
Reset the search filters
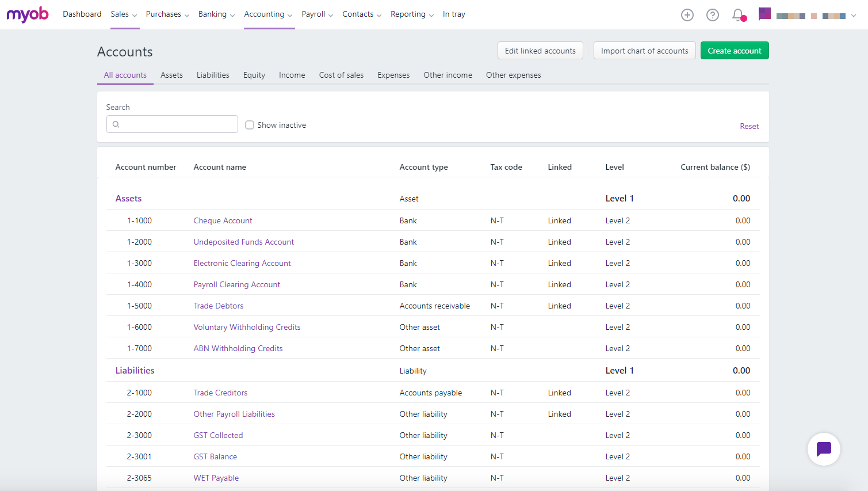click(x=749, y=126)
